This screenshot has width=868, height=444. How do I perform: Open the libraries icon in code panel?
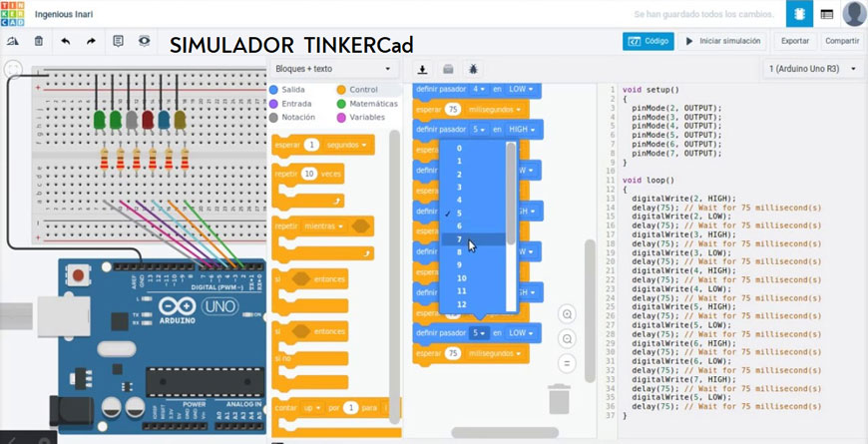tap(448, 69)
